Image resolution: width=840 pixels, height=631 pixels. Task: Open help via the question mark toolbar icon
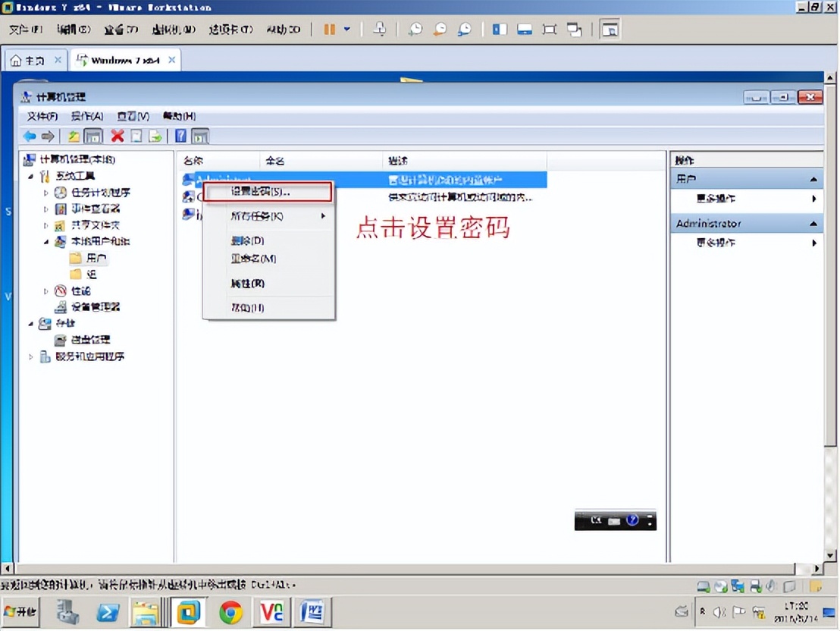180,135
